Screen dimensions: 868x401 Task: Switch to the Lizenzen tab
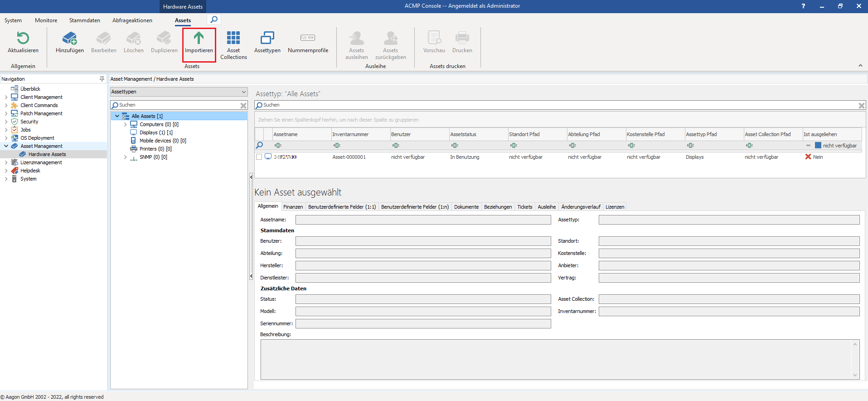tap(615, 207)
